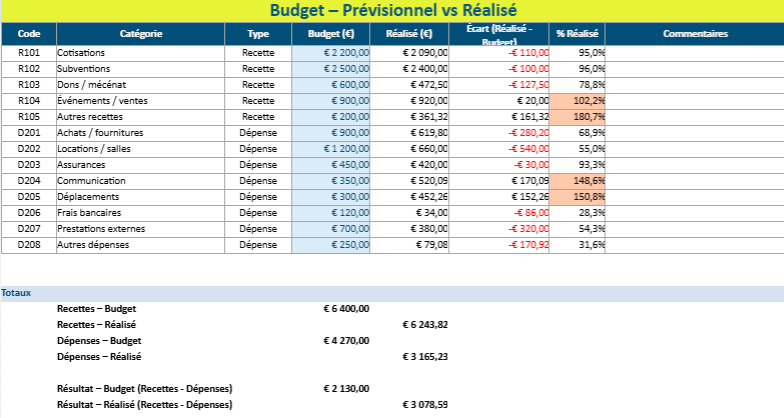The width and height of the screenshot is (784, 418).
Task: Click the Budget cell for Cotisations
Action: [331, 52]
